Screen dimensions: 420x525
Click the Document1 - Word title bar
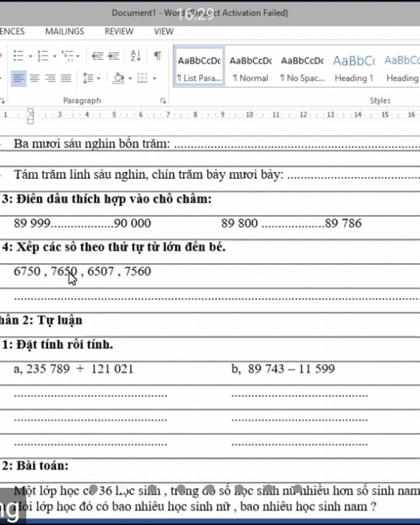200,13
